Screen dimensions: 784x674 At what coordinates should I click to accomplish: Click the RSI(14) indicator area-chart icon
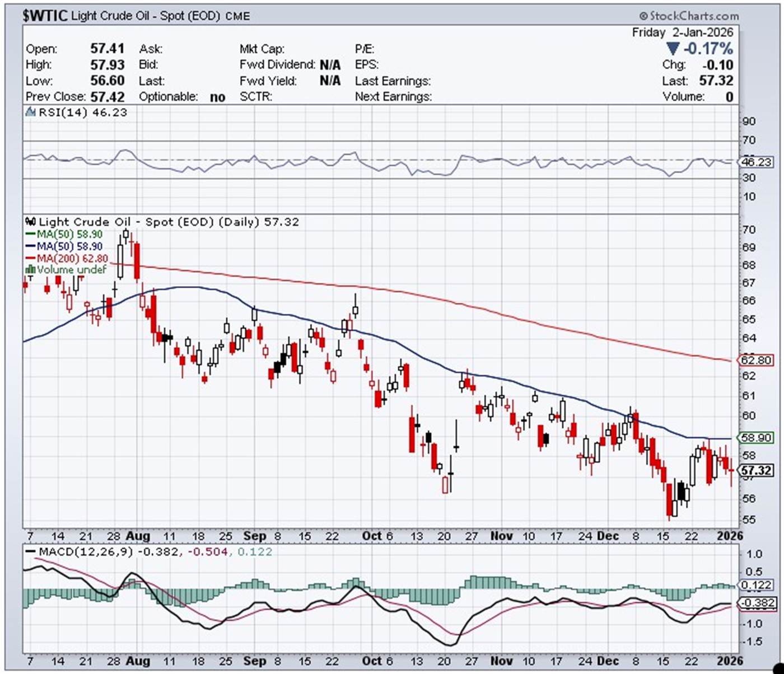click(31, 113)
